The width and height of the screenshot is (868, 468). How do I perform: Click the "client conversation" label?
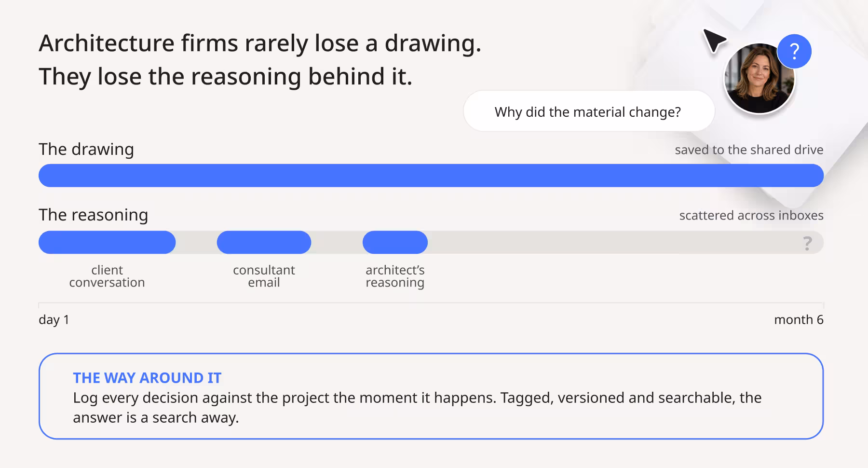107,276
